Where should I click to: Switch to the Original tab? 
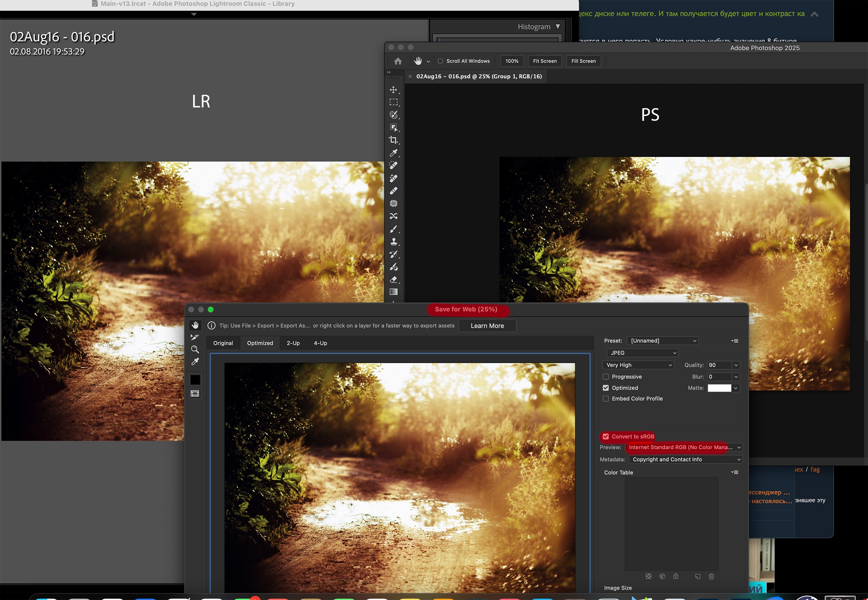223,343
